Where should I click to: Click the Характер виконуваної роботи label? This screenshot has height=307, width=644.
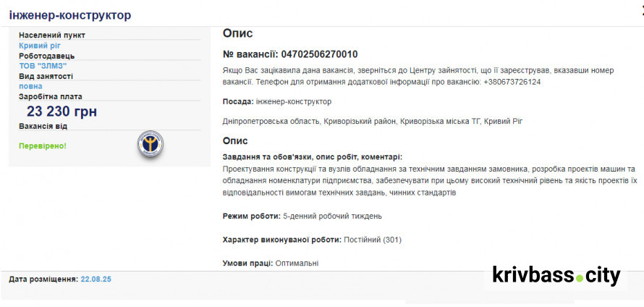282,240
